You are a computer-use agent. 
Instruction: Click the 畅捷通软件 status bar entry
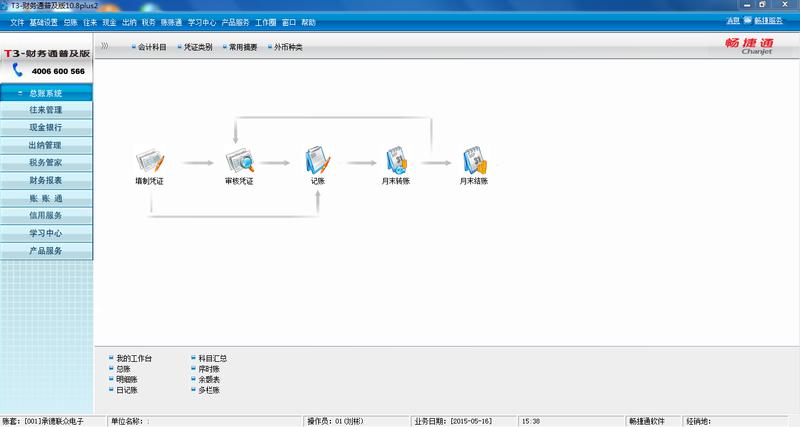[646, 421]
